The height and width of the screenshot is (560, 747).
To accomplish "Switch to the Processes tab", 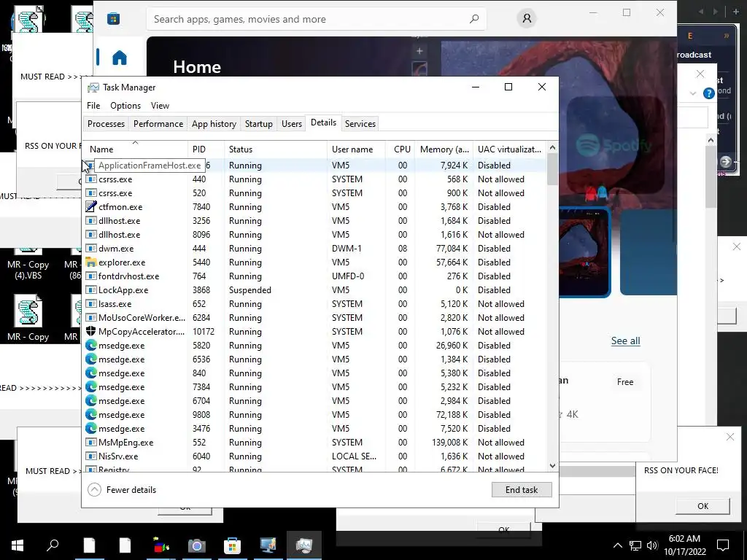I will point(107,124).
